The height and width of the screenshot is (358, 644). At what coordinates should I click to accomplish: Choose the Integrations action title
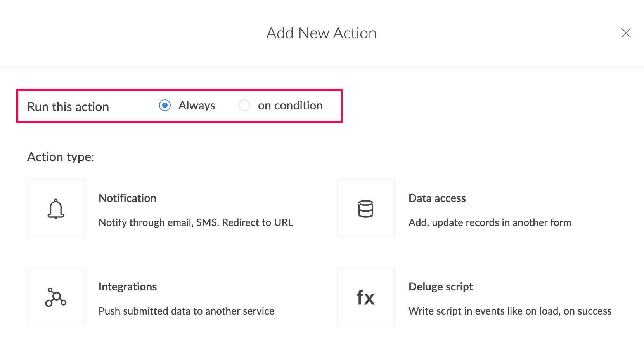coord(128,287)
